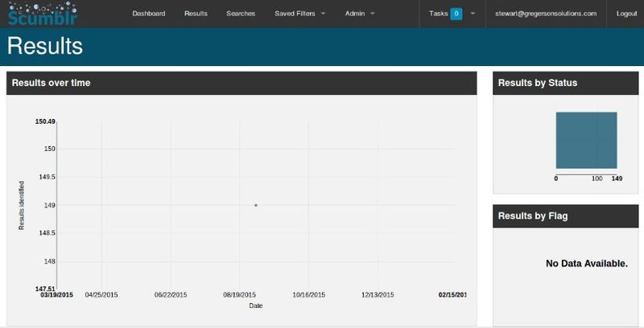Viewport: 644px width, 328px height.
Task: Click the blue bar in the Results by Status chart
Action: coord(586,140)
